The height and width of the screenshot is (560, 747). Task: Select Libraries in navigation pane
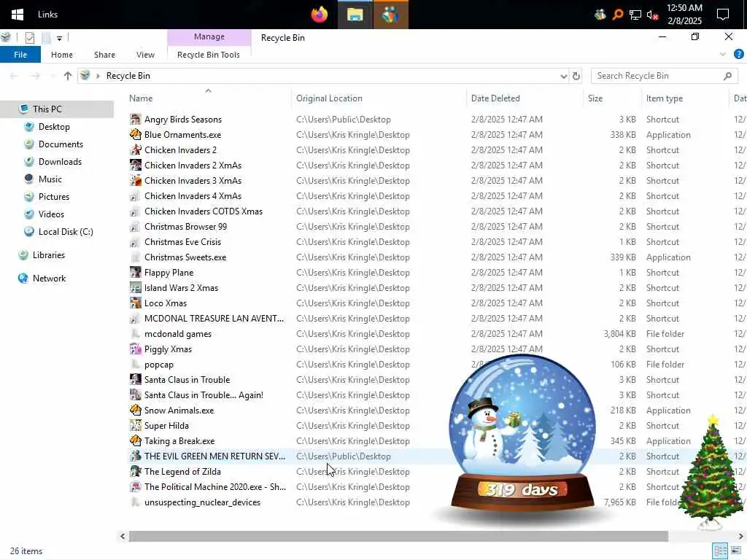click(49, 255)
